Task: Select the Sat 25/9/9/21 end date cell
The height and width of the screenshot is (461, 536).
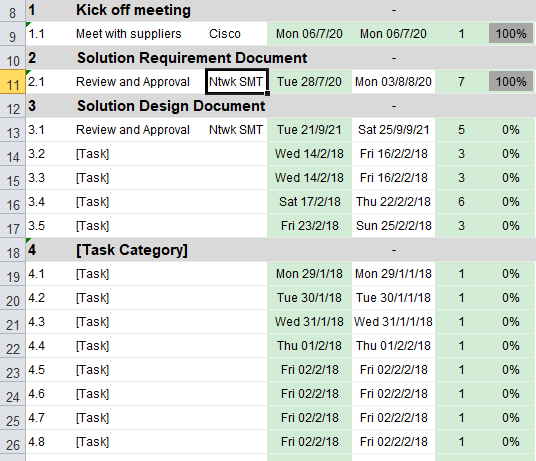Action: [x=393, y=130]
